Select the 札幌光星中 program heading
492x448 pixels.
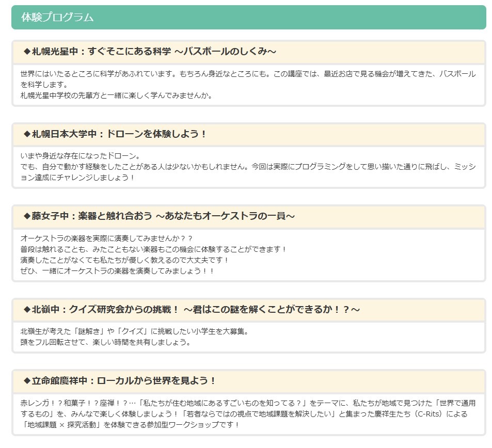click(x=150, y=52)
